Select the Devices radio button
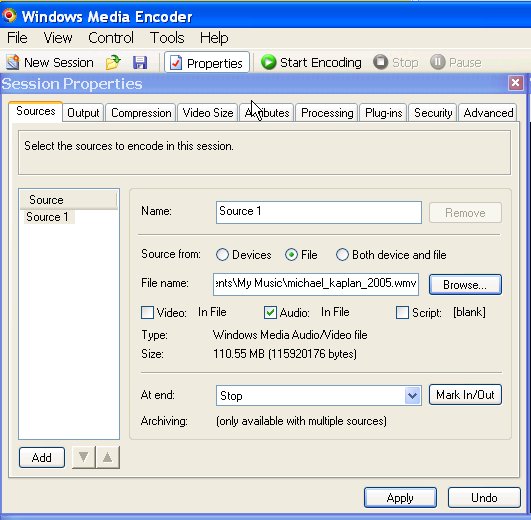 point(222,255)
